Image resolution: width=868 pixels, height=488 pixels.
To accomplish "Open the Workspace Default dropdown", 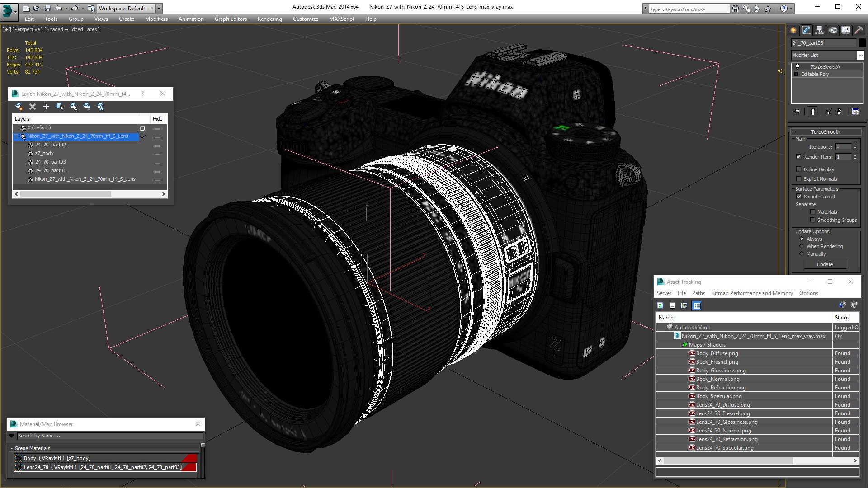I will click(x=126, y=8).
